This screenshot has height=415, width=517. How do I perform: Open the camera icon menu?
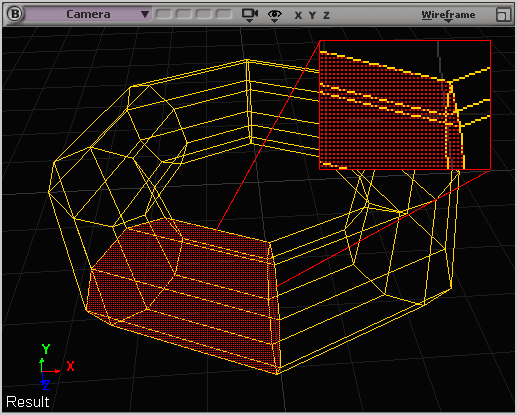[x=250, y=15]
